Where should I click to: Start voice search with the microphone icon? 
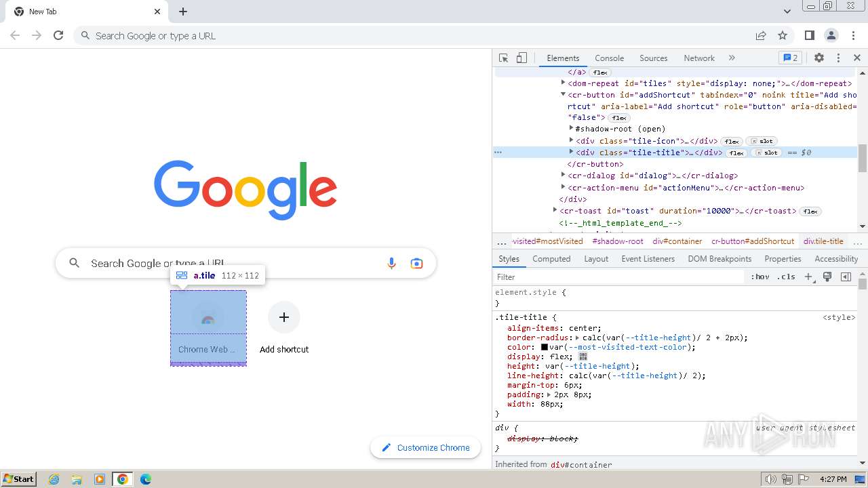pos(391,263)
